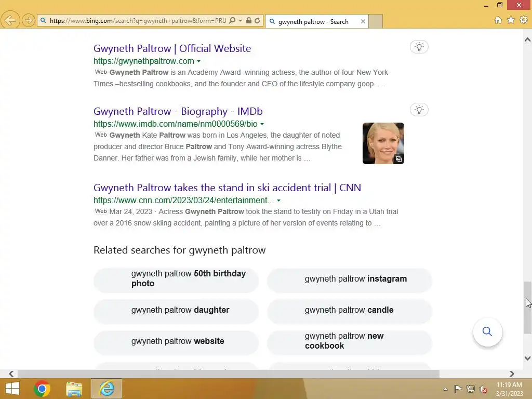Open 'Gwyneth Paltrow - Biography - IMDb' result
The image size is (532, 399).
tap(178, 111)
